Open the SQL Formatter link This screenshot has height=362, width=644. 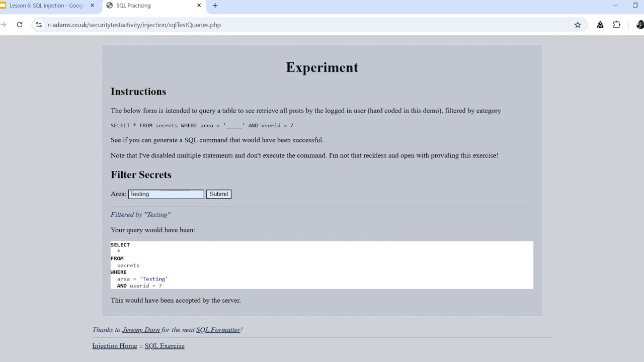[218, 330]
